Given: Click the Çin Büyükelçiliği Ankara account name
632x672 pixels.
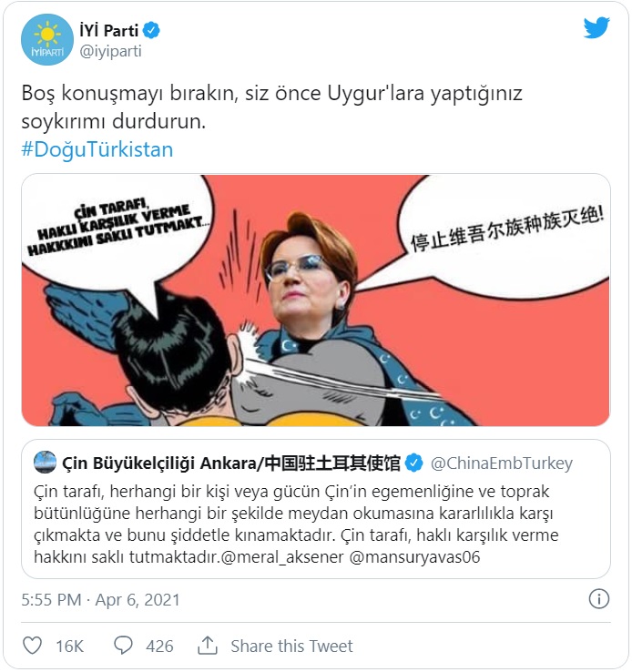Looking at the screenshot, I should [x=231, y=463].
